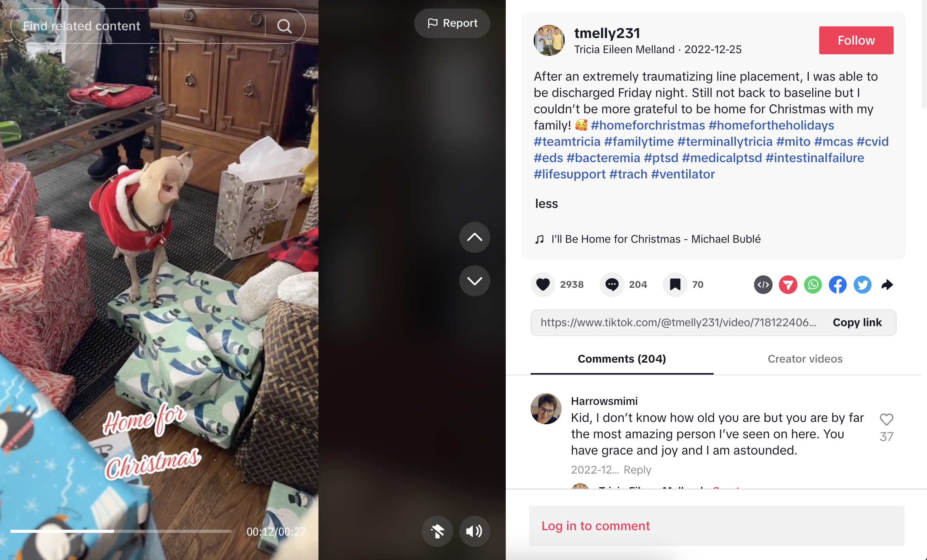Toggle the auto-scroll button

click(437, 531)
